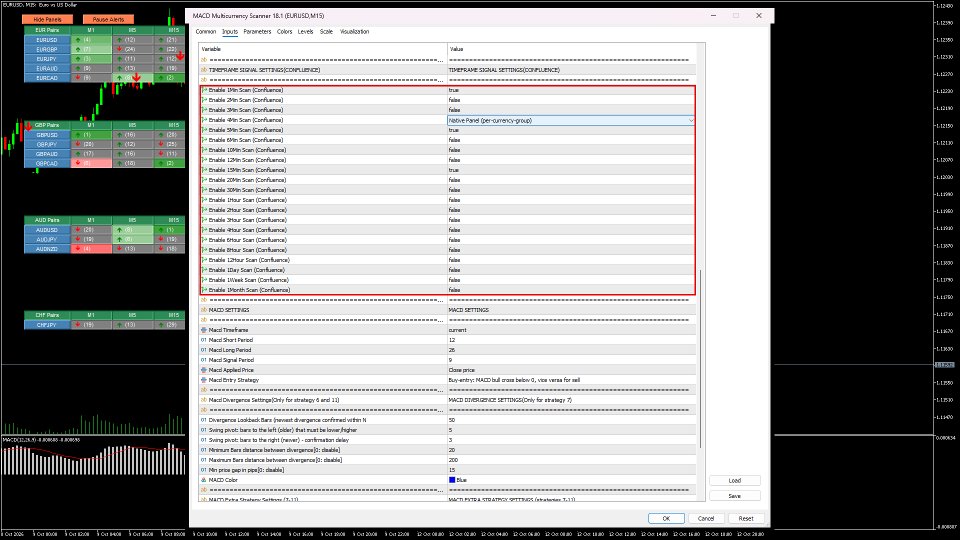The height and width of the screenshot is (540, 960).
Task: Select the Scale tab
Action: 326,32
